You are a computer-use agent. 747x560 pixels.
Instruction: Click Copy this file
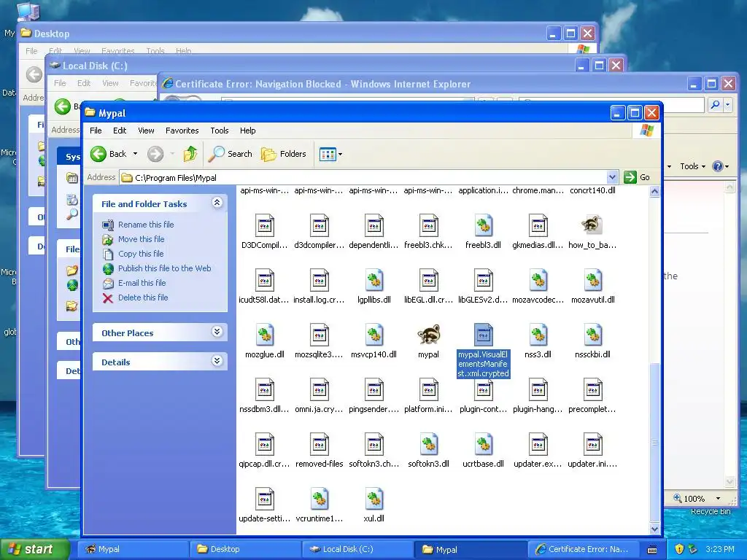141,254
